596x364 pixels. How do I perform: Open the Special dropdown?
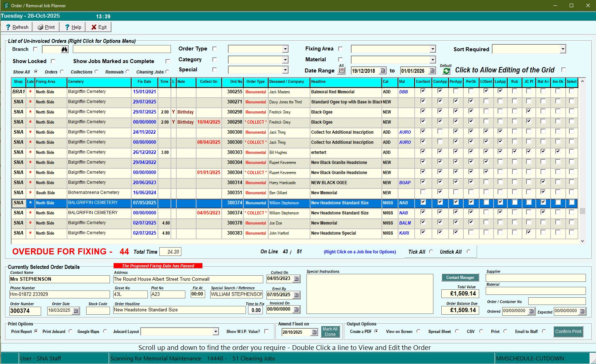point(285,70)
